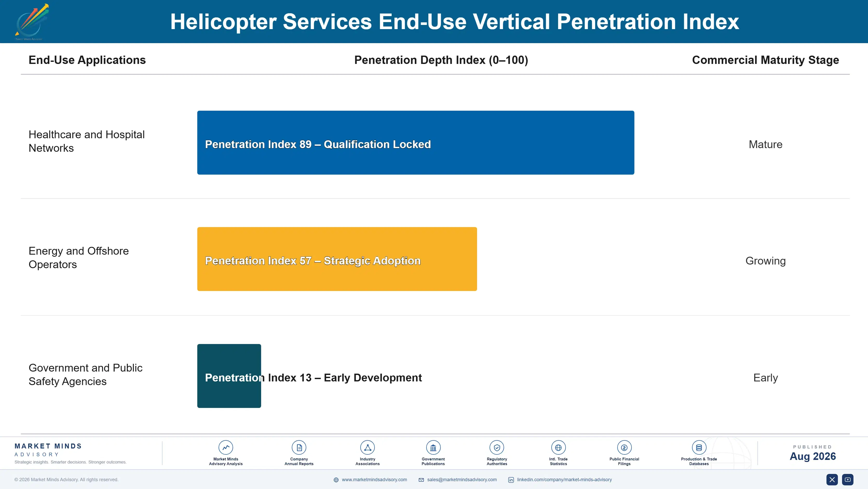Click the Market Minds Advisory Analysis chart icon
Screen dimensions: 868x489
point(226,447)
